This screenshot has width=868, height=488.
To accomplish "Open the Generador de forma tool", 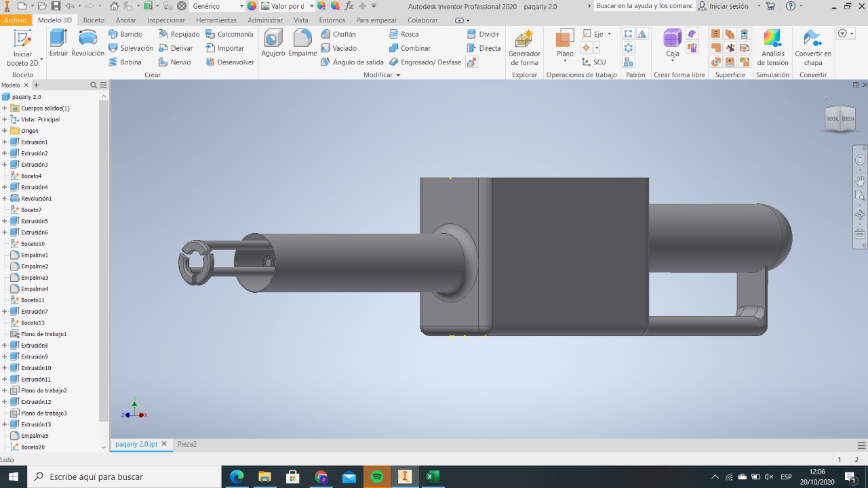I will 524,48.
